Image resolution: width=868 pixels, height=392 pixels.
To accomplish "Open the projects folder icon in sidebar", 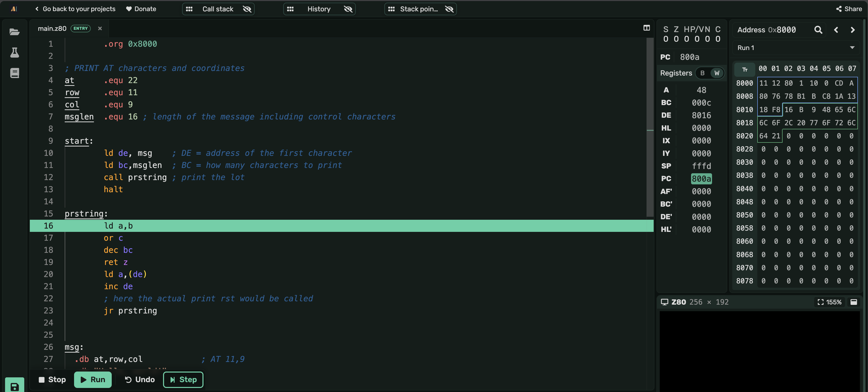I will (14, 32).
